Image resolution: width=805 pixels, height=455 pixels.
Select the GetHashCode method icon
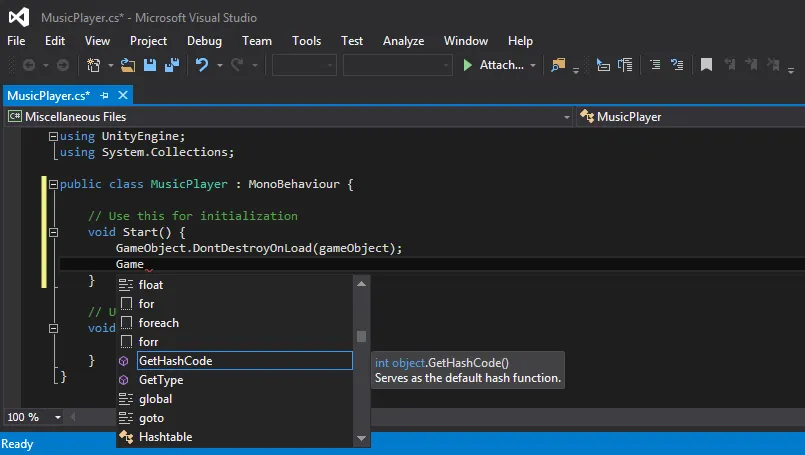(x=124, y=361)
